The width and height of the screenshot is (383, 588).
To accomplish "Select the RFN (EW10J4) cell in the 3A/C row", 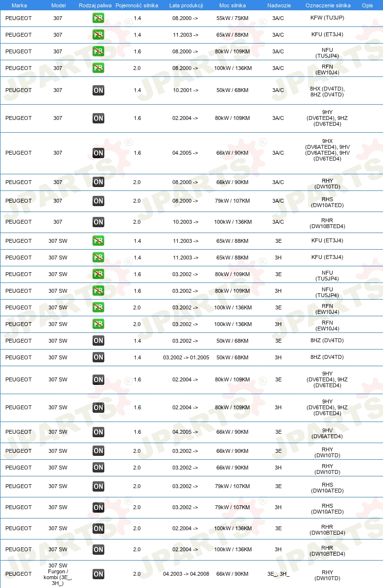I will tap(327, 70).
